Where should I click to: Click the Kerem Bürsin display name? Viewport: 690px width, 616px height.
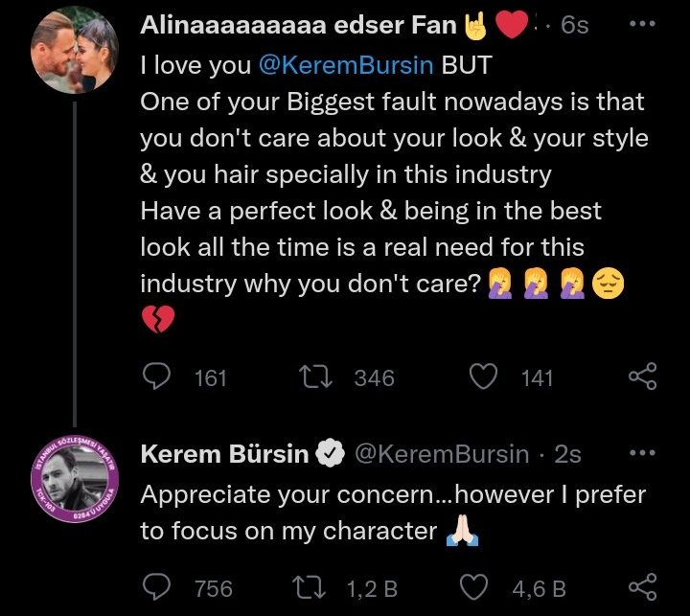click(x=224, y=454)
